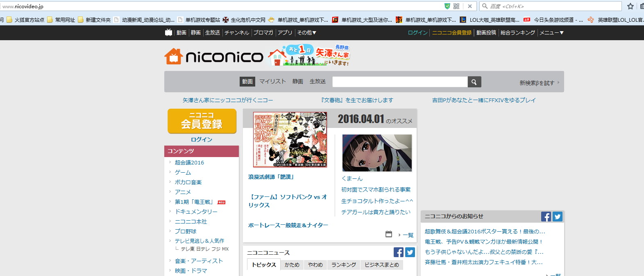Switch to ビジネスまとめ news tab

[x=382, y=265]
